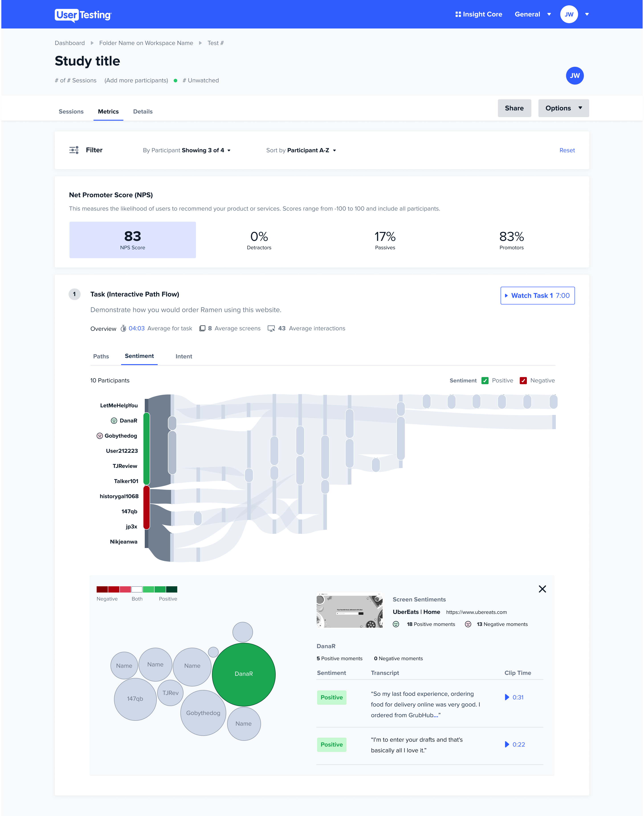
Task: Click the Filter sliders icon
Action: coord(74,150)
